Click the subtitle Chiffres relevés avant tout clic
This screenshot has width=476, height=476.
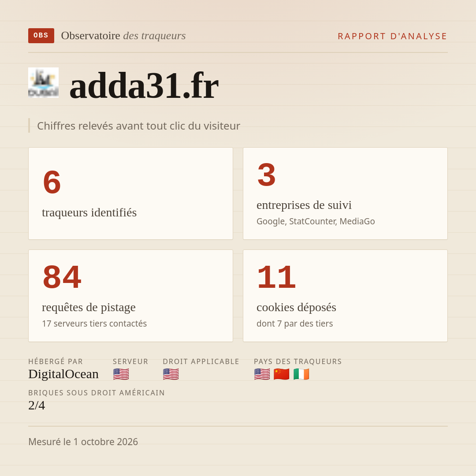tap(138, 126)
